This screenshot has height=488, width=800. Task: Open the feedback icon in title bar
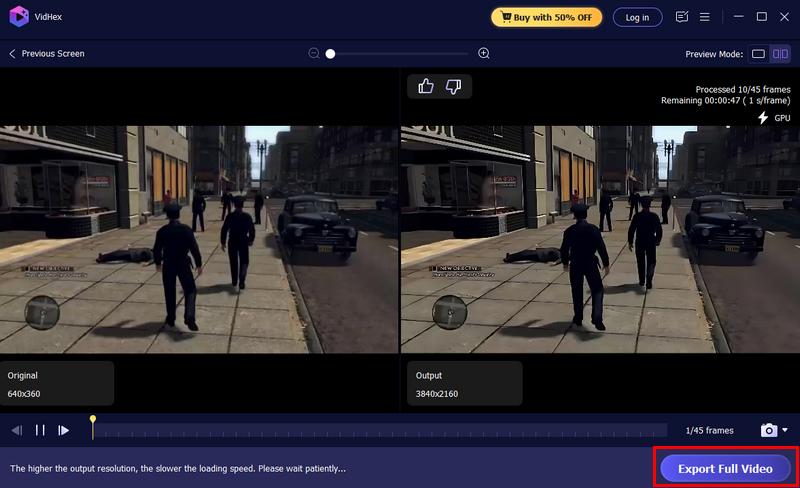coord(682,17)
